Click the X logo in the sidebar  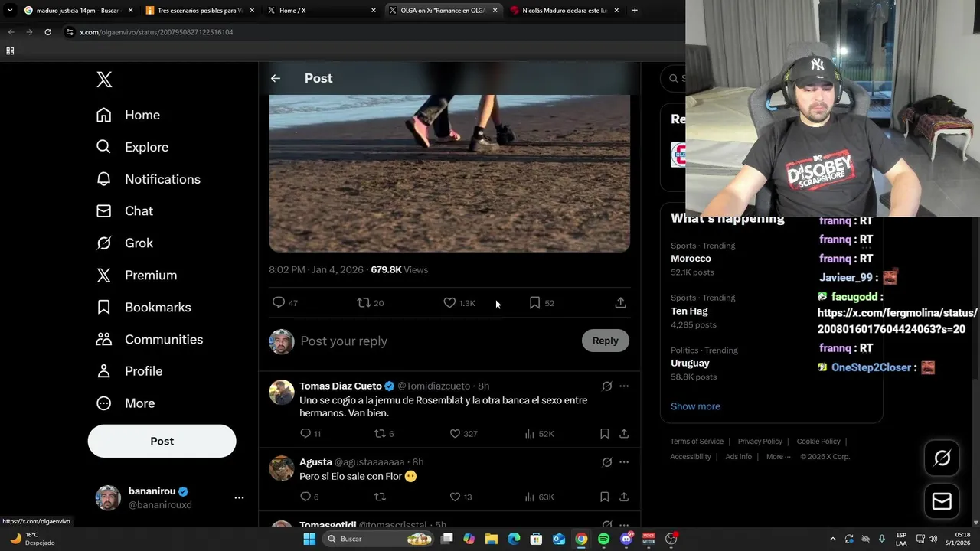click(x=104, y=80)
